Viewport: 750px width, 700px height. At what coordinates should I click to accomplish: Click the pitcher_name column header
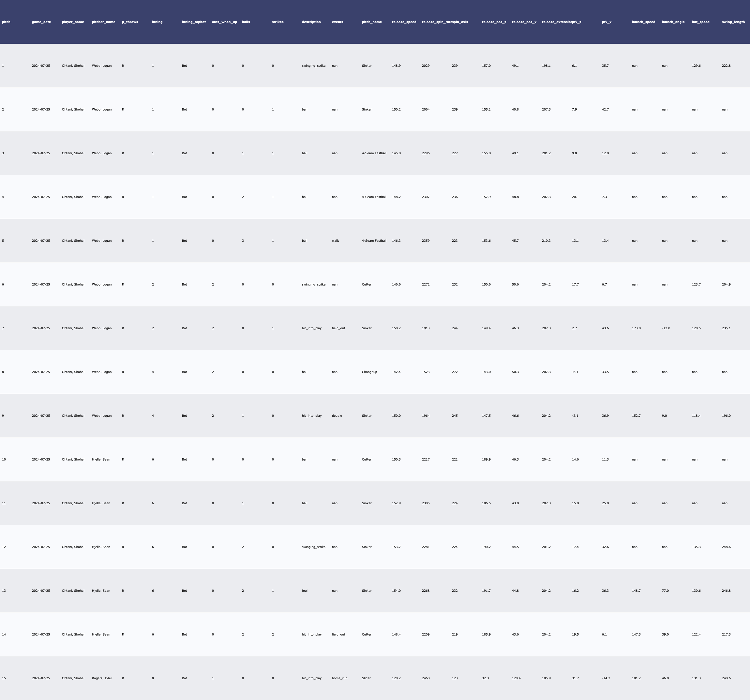103,22
